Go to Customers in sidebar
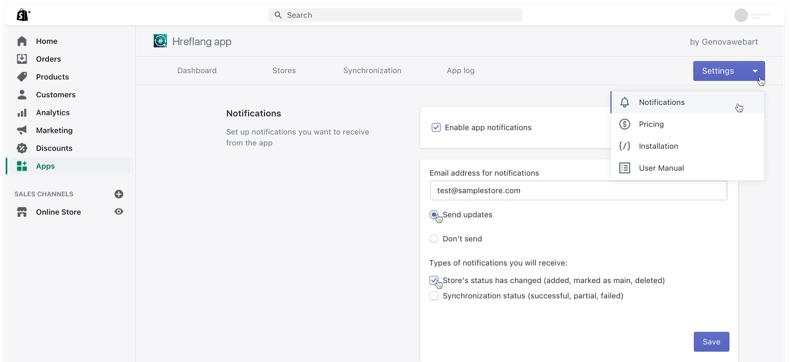This screenshot has height=362, width=790. [55, 95]
